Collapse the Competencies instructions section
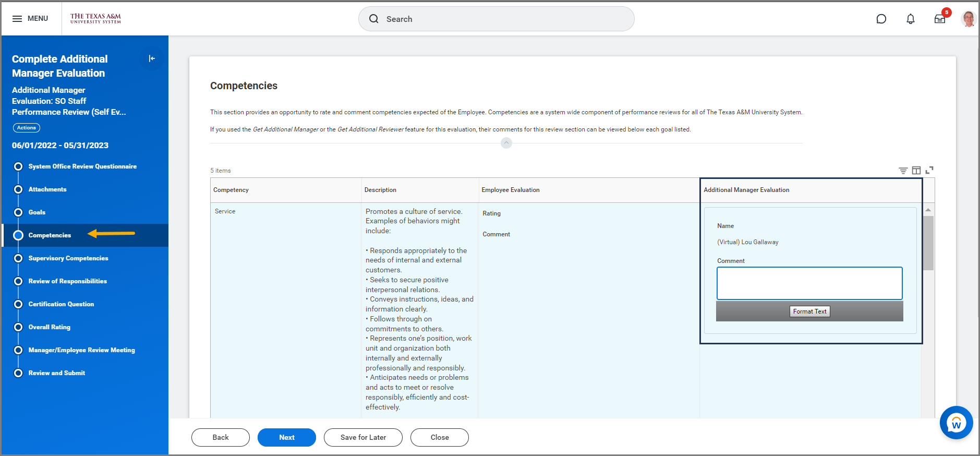The height and width of the screenshot is (456, 980). pos(506,143)
